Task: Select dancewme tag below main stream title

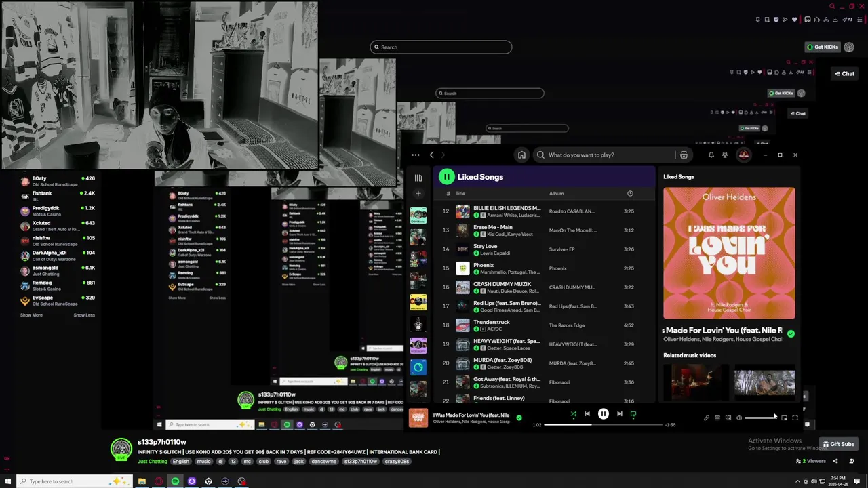Action: [x=324, y=462]
